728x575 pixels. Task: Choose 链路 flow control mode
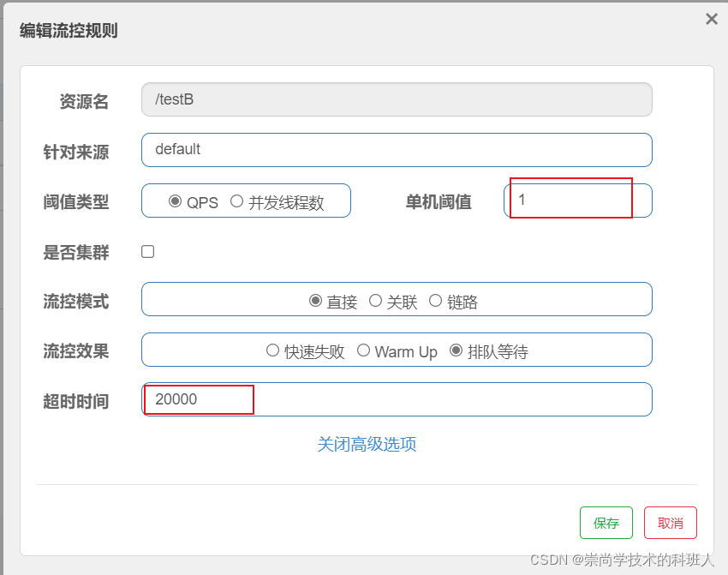pos(435,301)
